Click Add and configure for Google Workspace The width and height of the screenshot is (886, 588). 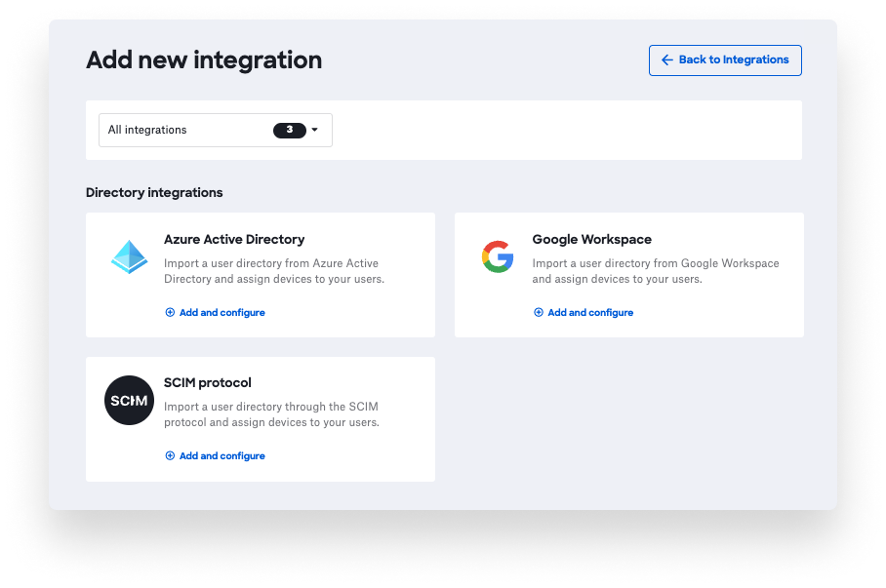(590, 313)
